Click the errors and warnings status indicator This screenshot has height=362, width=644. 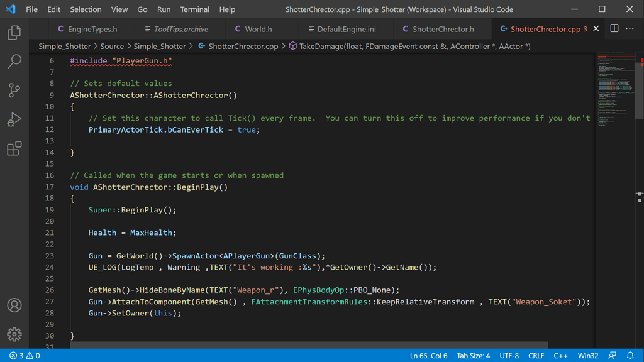[x=22, y=355]
